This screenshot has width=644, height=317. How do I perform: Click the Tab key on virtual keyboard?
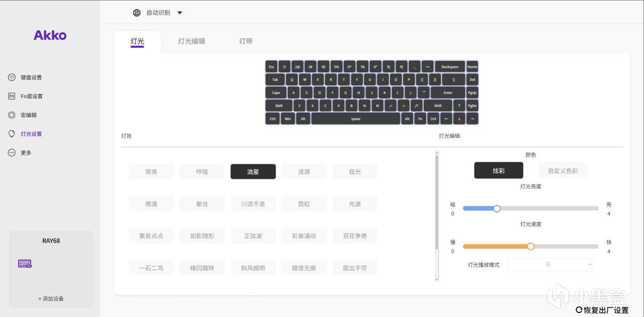(275, 79)
